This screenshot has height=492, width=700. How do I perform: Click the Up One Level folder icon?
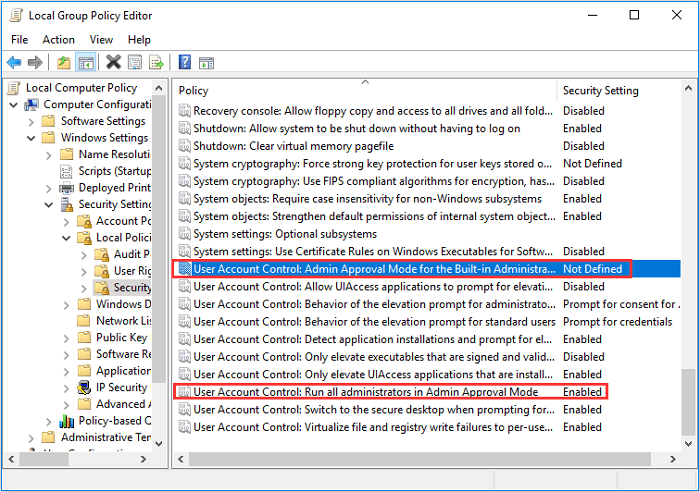pyautogui.click(x=64, y=62)
